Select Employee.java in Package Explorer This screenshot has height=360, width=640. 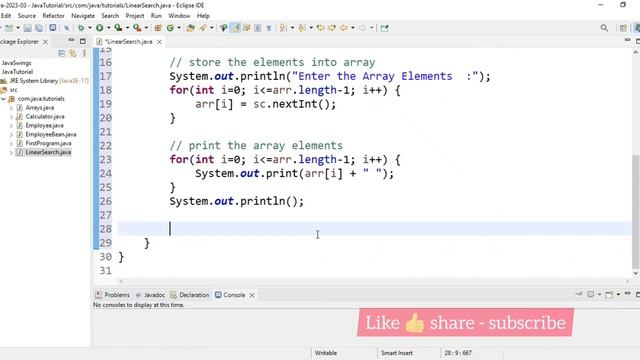pos(44,126)
